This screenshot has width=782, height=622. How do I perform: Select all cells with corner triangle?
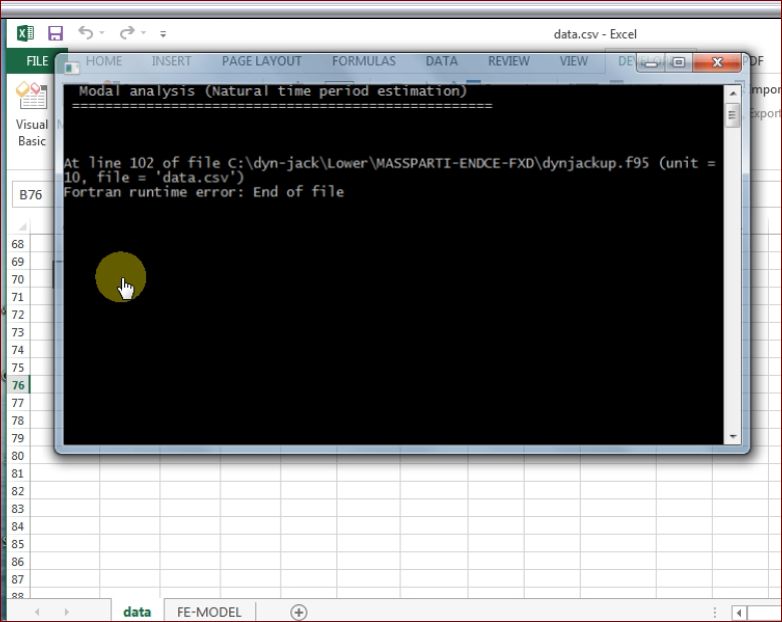point(22,227)
